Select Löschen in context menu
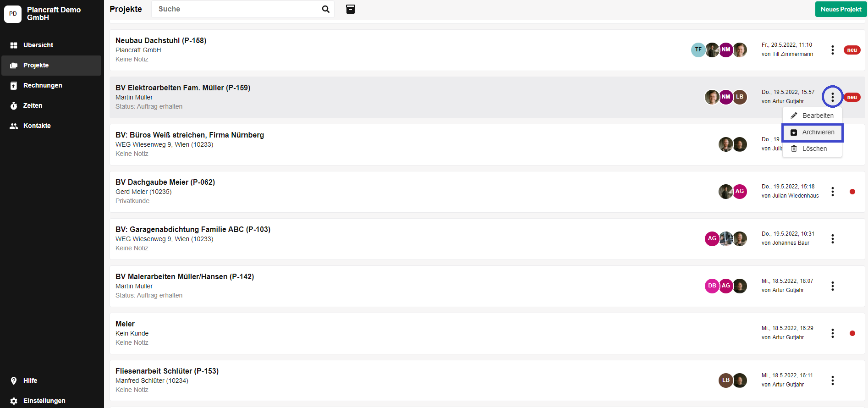This screenshot has width=868, height=408. [x=812, y=149]
